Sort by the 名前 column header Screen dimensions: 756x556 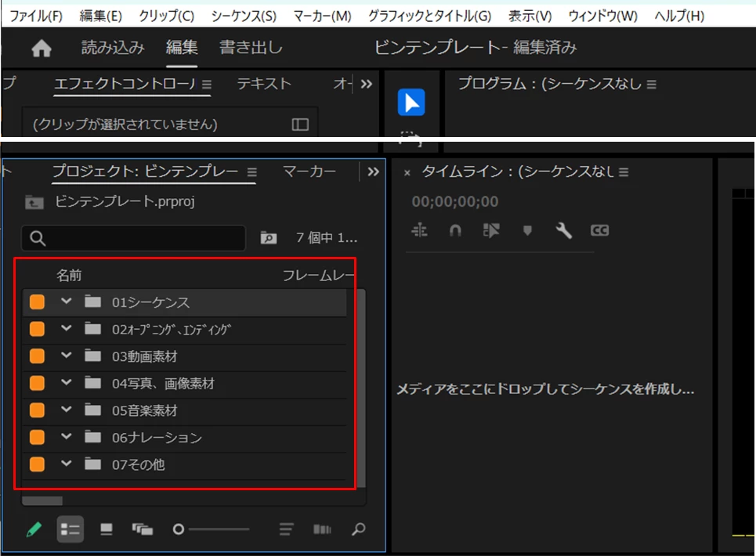pyautogui.click(x=69, y=276)
